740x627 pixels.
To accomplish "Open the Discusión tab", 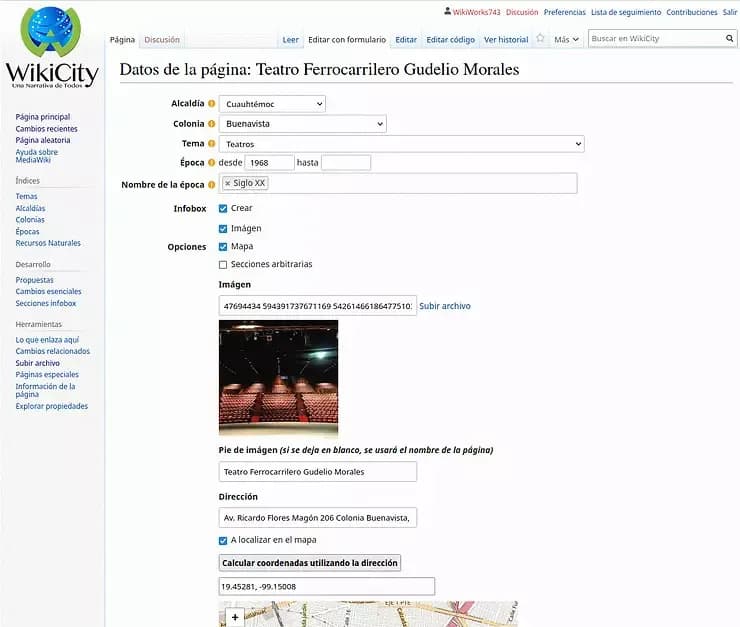I will pos(162,40).
